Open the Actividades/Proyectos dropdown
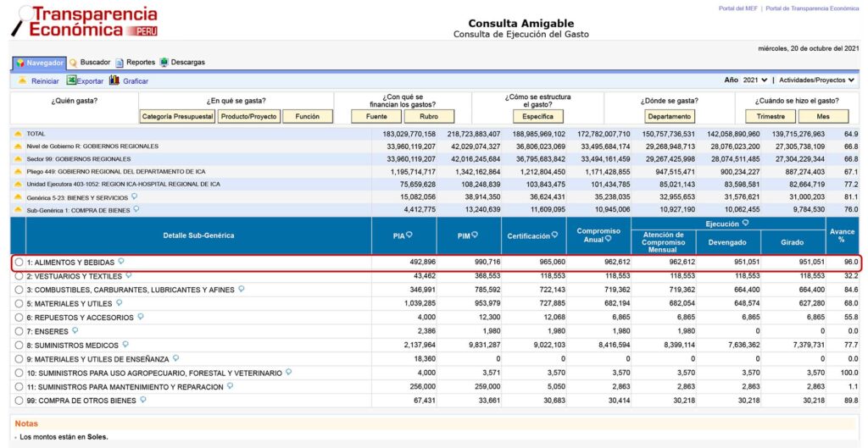 click(816, 80)
